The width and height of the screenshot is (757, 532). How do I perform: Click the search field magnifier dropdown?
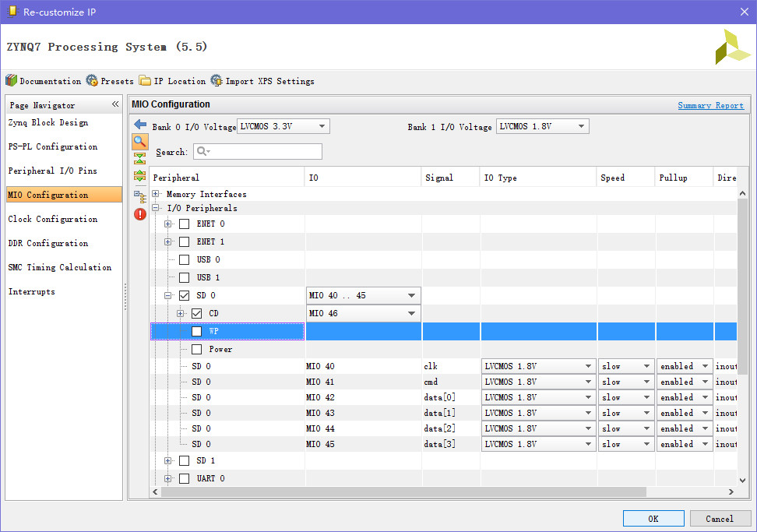click(204, 152)
